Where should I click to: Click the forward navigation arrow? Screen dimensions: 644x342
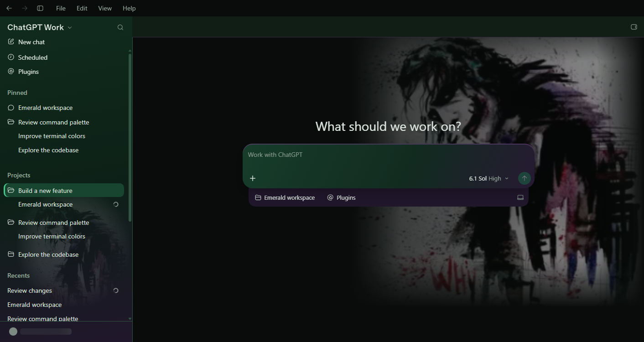coord(25,8)
